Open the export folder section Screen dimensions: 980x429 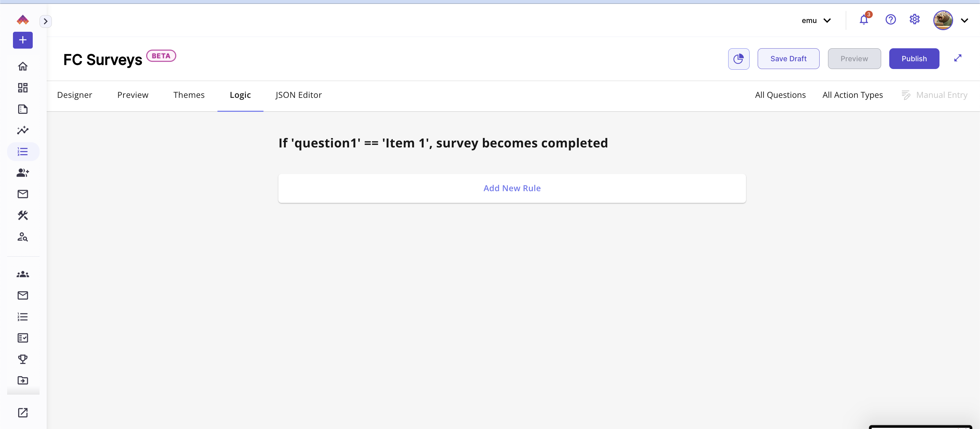pyautogui.click(x=22, y=380)
